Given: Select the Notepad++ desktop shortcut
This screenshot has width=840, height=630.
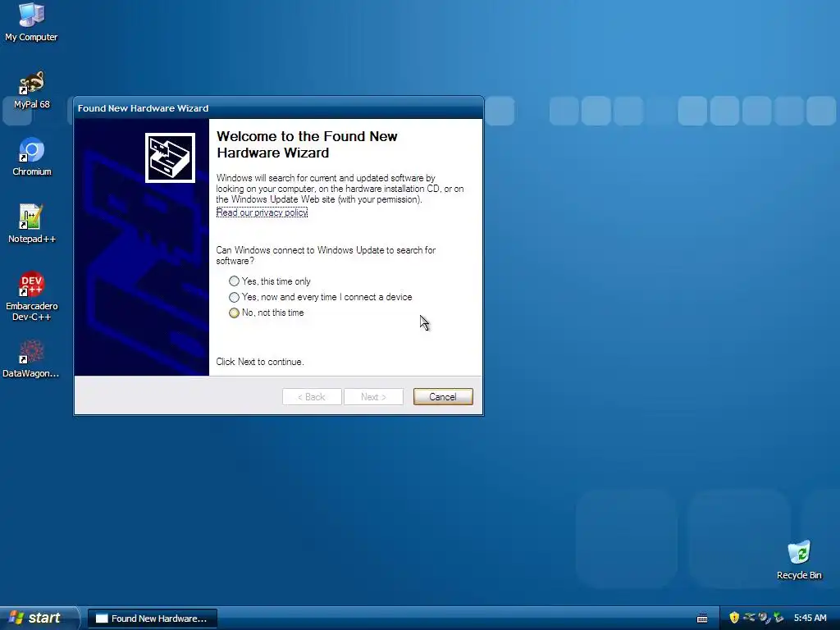Looking at the screenshot, I should click(31, 224).
